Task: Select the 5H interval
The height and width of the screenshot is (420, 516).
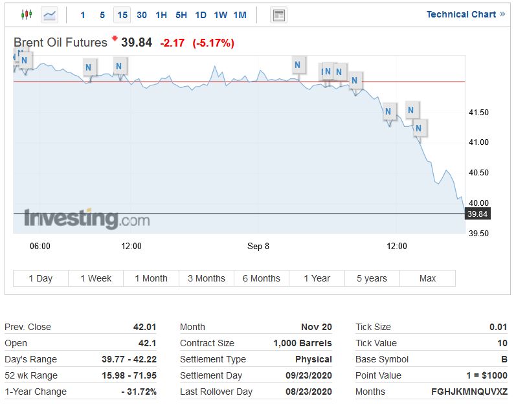Action: [x=181, y=15]
